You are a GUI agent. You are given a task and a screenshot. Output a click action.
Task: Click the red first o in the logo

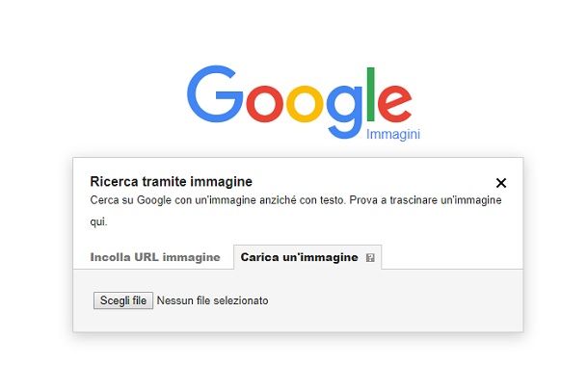[264, 104]
